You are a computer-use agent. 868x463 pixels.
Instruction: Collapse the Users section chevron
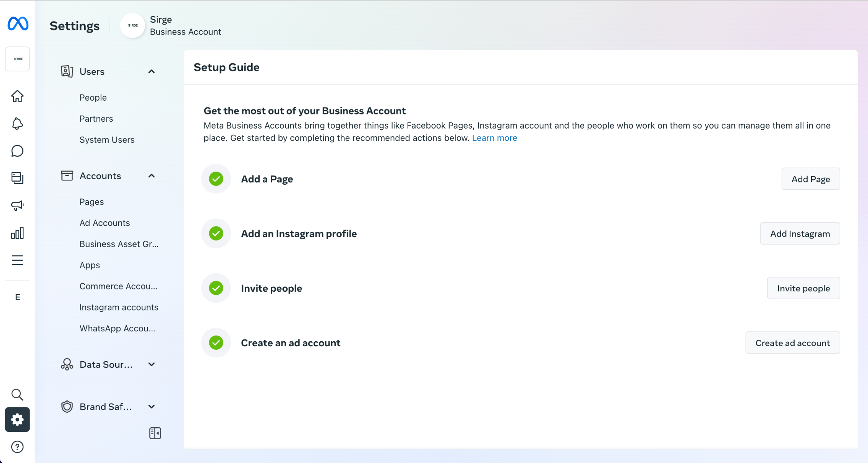coord(151,71)
